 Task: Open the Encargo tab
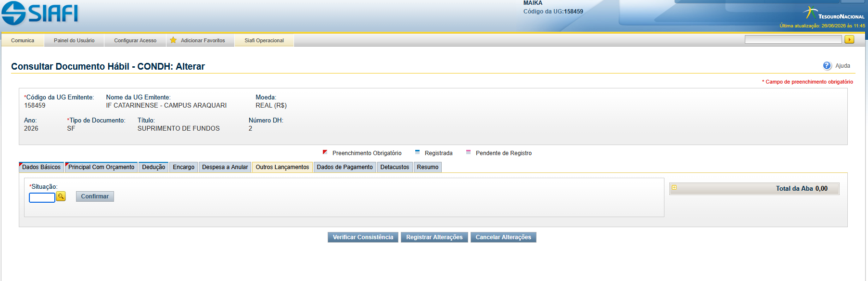(x=184, y=167)
